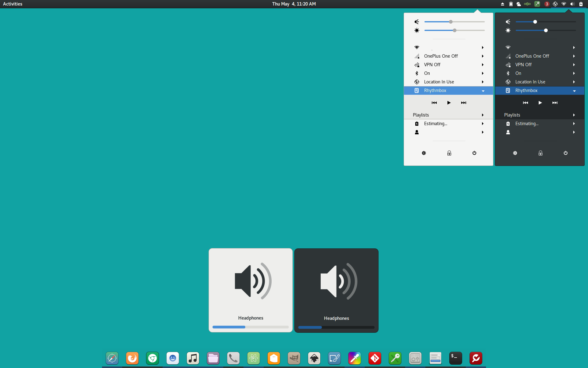This screenshot has height=368, width=588.
Task: Lock the screen from the dark system menu
Action: [541, 153]
